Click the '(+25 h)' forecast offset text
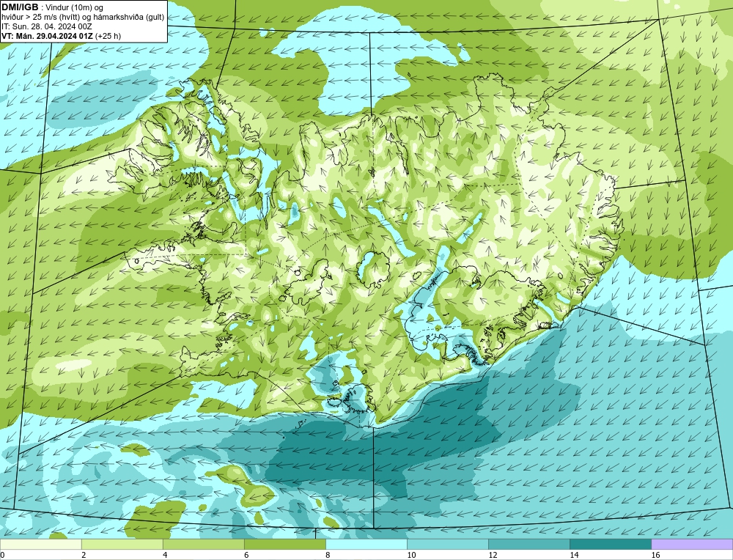This screenshot has height=560, width=733. pos(108,36)
